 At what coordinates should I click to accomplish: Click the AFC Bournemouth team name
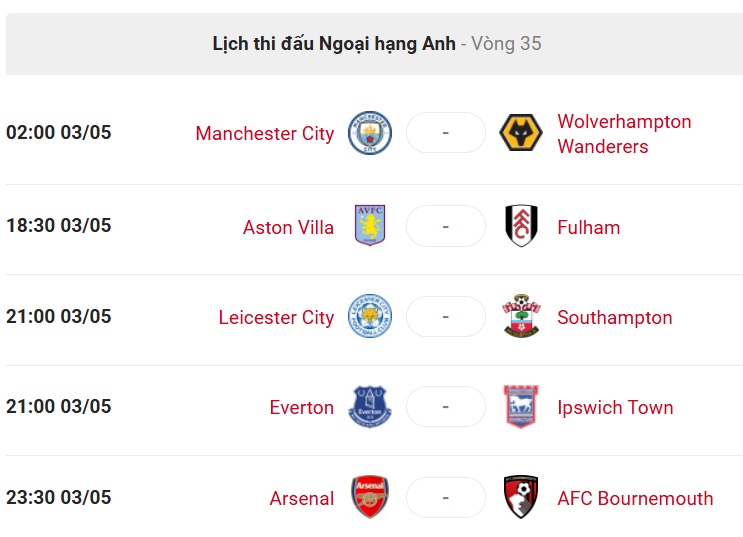pyautogui.click(x=635, y=499)
